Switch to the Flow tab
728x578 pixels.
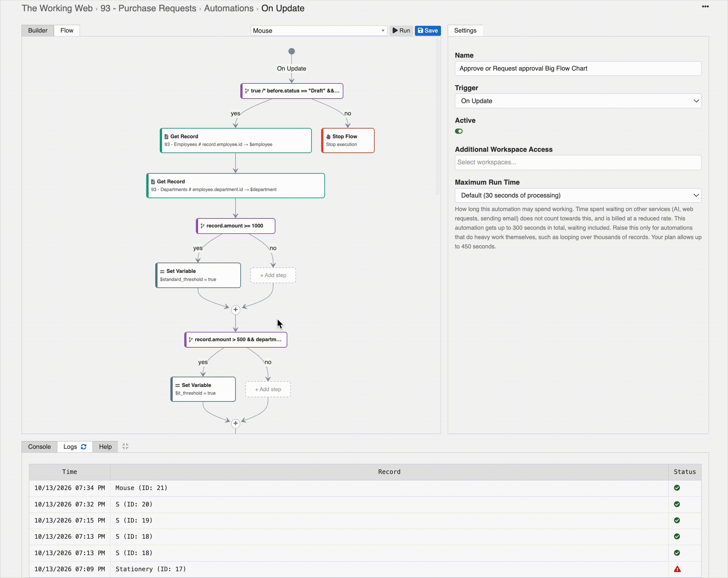67,30
